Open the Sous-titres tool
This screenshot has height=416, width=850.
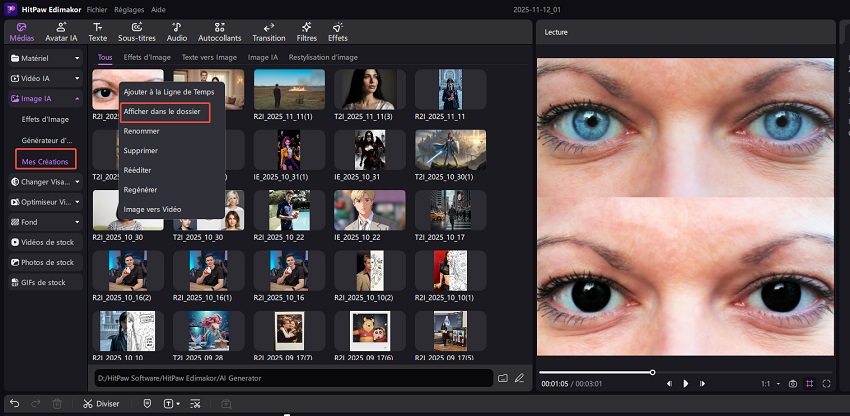(137, 33)
